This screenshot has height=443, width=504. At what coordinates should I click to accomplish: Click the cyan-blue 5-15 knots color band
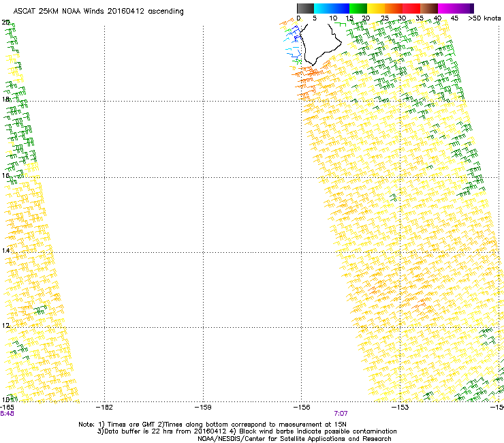(x=332, y=8)
